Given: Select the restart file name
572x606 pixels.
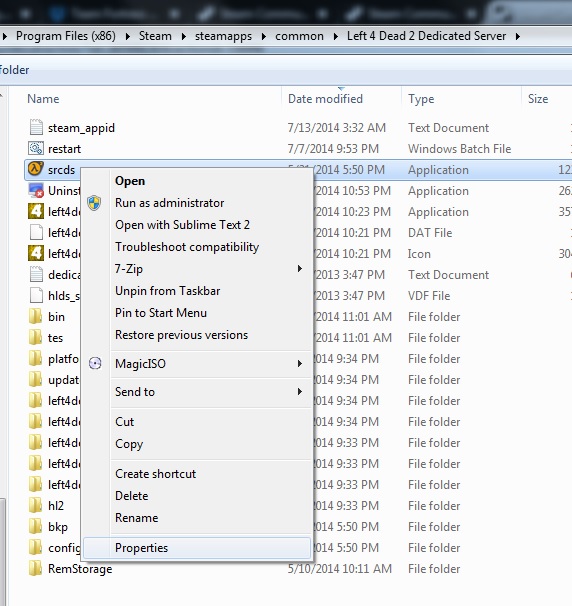Looking at the screenshot, I should click(65, 149).
